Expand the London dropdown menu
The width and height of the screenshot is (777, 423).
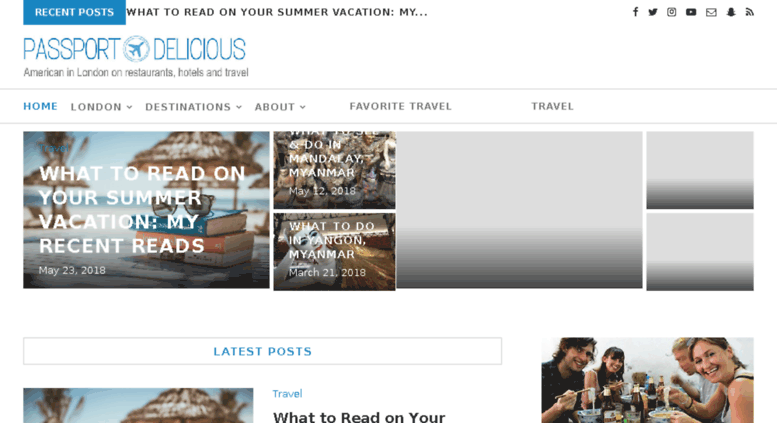tap(101, 107)
